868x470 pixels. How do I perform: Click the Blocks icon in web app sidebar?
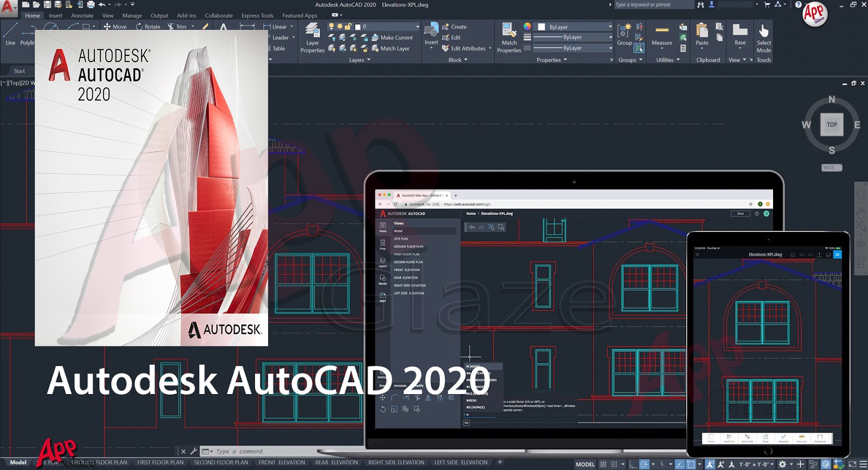pos(382,279)
